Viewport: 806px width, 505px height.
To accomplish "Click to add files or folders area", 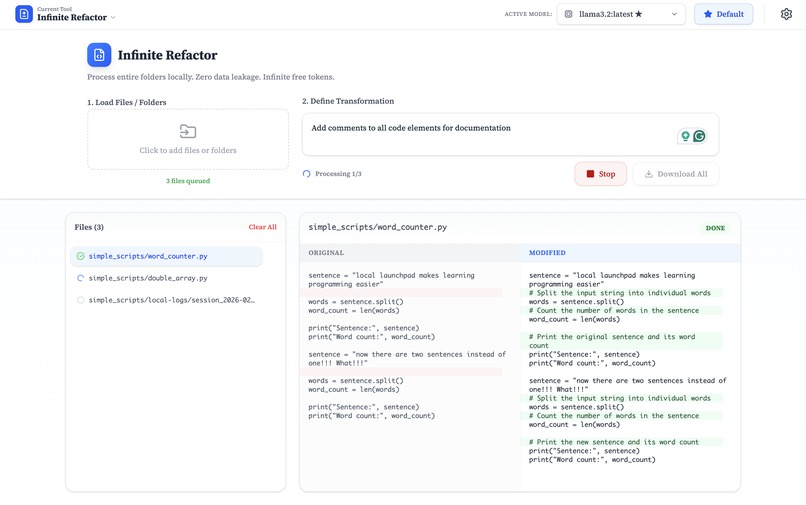I will (188, 139).
